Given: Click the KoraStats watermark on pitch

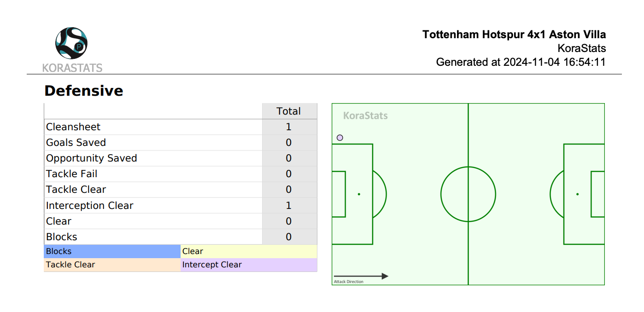Looking at the screenshot, I should coord(365,116).
